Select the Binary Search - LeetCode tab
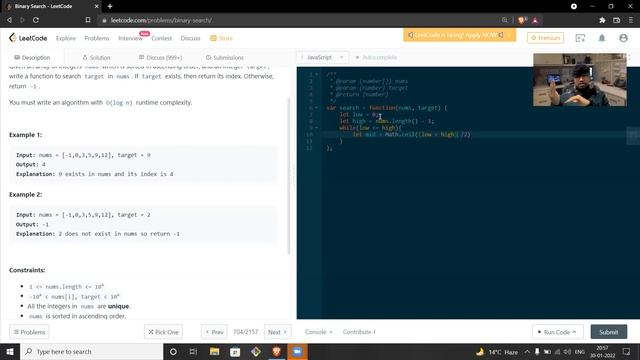640x360 pixels. pos(51,6)
